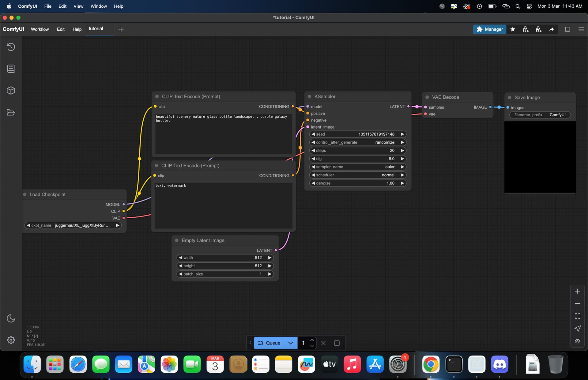Collapse the negative CLIP Text Encode node dot
588x380 pixels.
pos(156,165)
